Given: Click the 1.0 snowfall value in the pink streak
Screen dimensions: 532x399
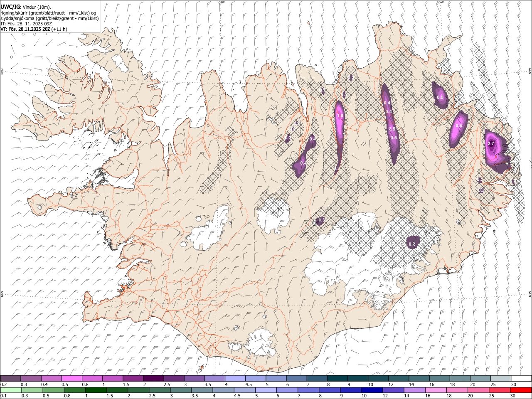Looking at the screenshot, I should point(340,116).
